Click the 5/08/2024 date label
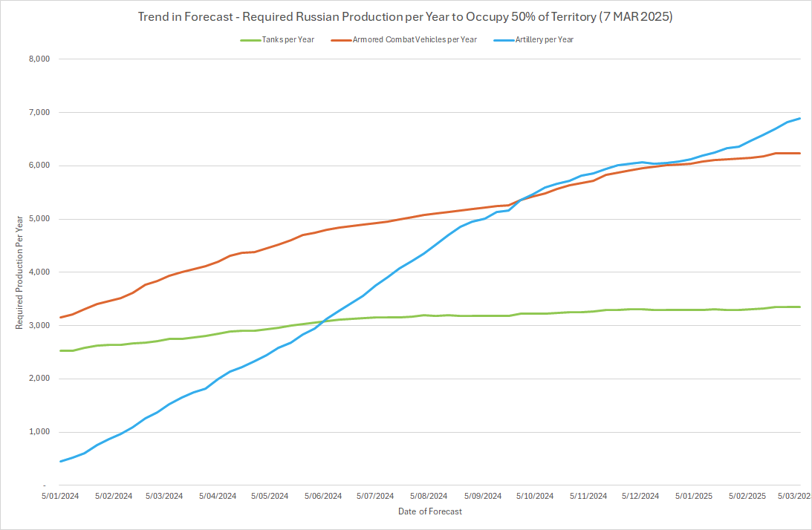This screenshot has width=812, height=530. 429,496
